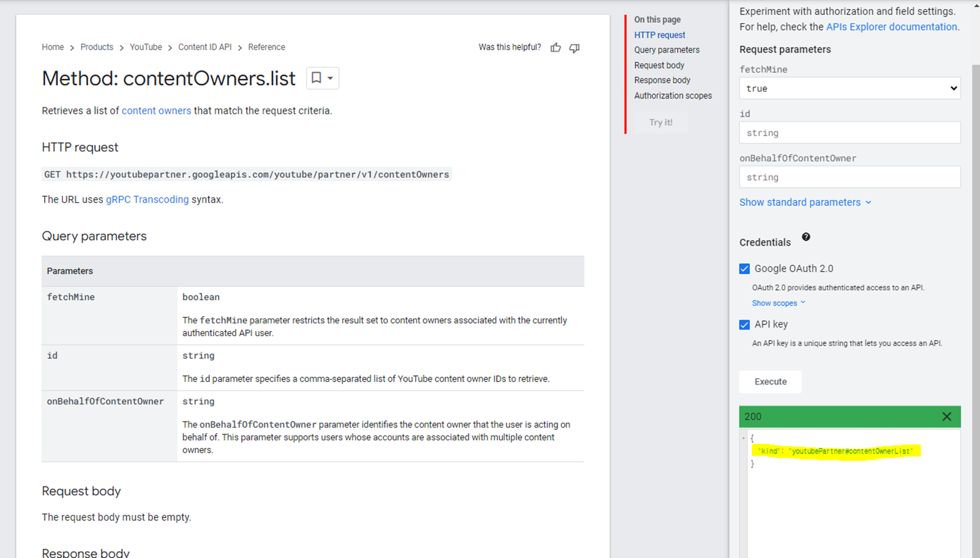This screenshot has width=980, height=558.
Task: Click the Method: contentOwners.list heading
Action: 168,78
